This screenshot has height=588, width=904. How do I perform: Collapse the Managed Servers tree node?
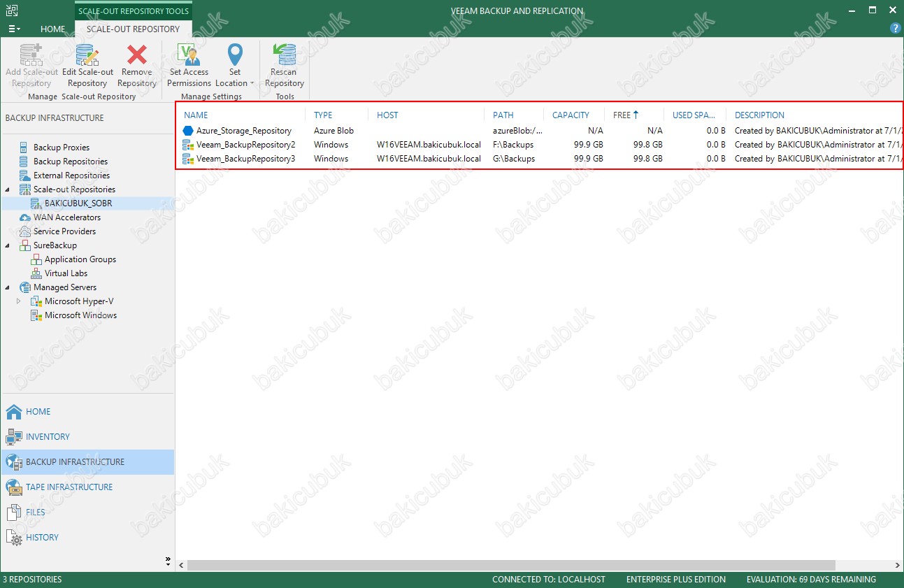(x=8, y=287)
